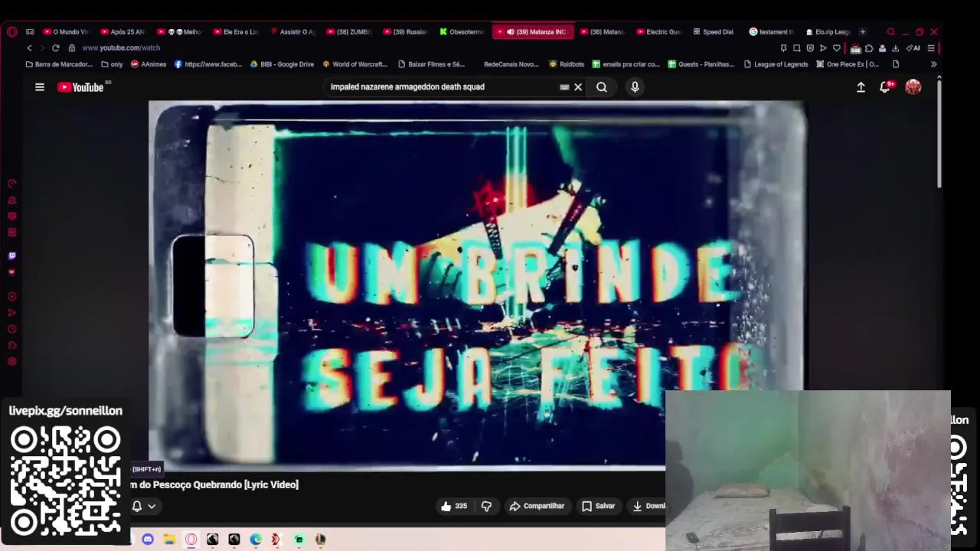Switch to 'Após 25 AN' tab
The image size is (980, 551).
(122, 32)
